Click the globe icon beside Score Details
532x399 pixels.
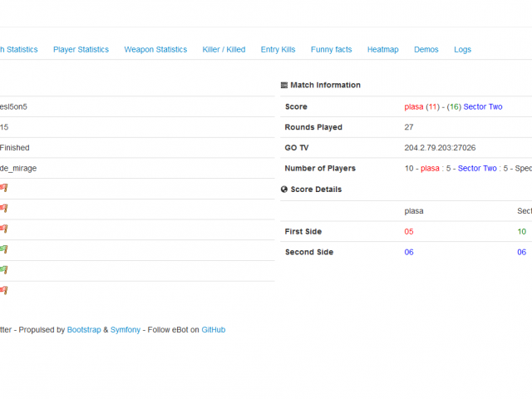pos(284,190)
